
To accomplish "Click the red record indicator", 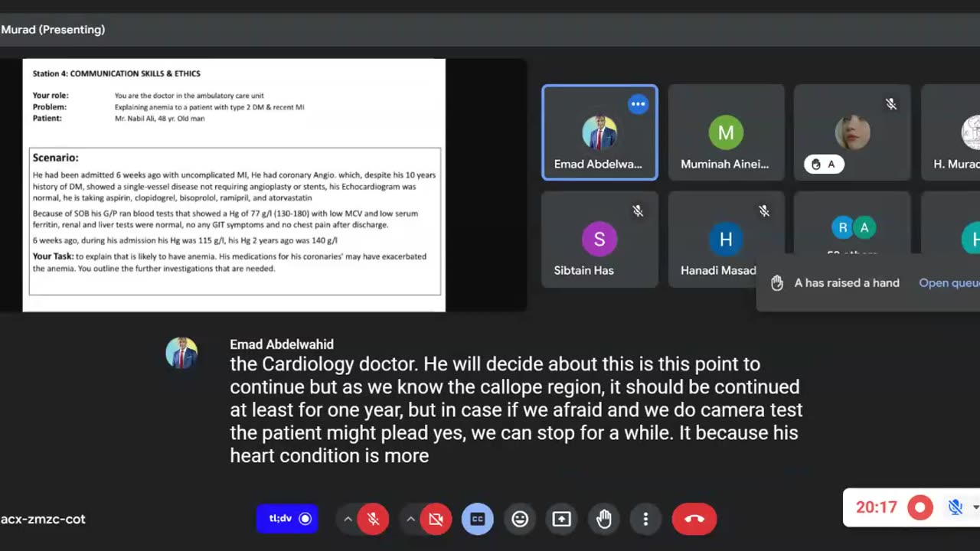I will pyautogui.click(x=920, y=507).
